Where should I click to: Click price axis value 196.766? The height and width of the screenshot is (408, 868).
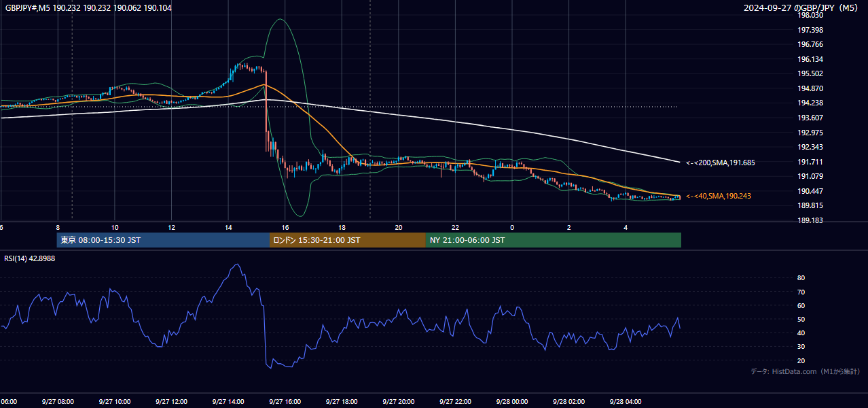point(810,45)
